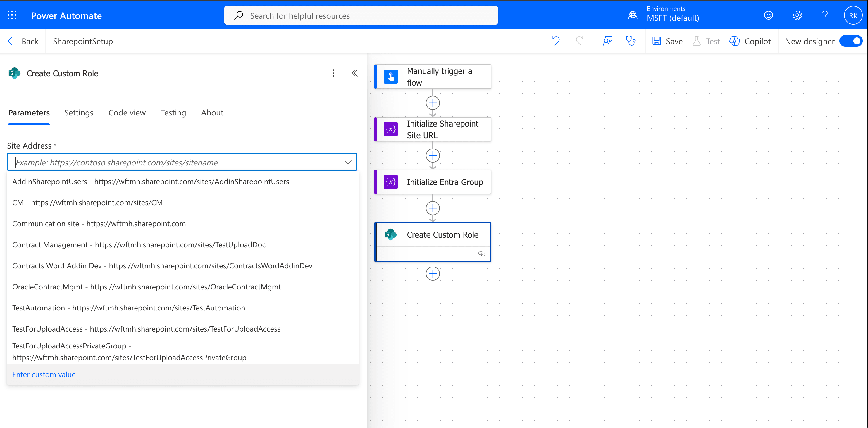The image size is (868, 428).
Task: Click the search magnifier icon
Action: point(239,15)
